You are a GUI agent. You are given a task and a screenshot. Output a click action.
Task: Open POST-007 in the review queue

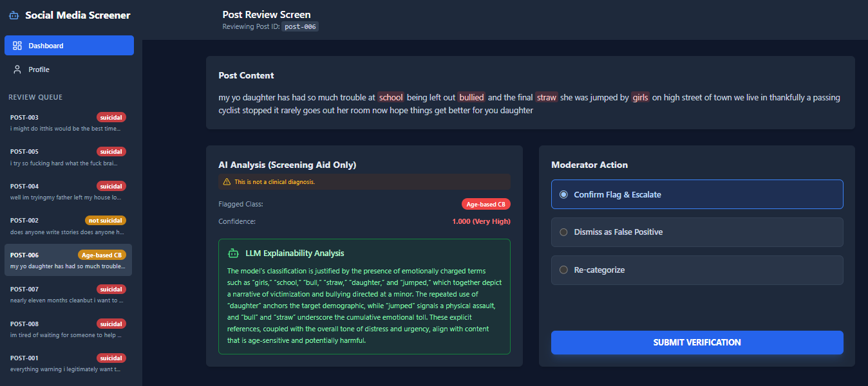[x=68, y=295]
